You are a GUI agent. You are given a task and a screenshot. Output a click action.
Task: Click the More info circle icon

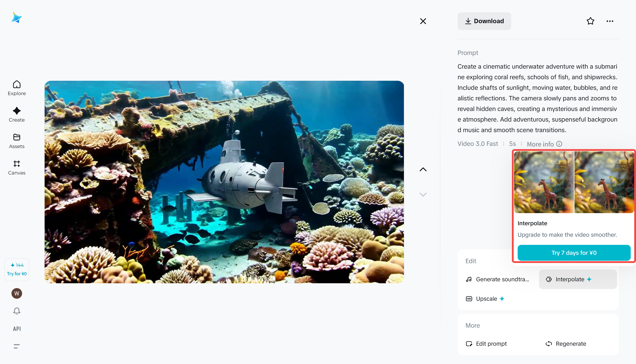click(559, 144)
